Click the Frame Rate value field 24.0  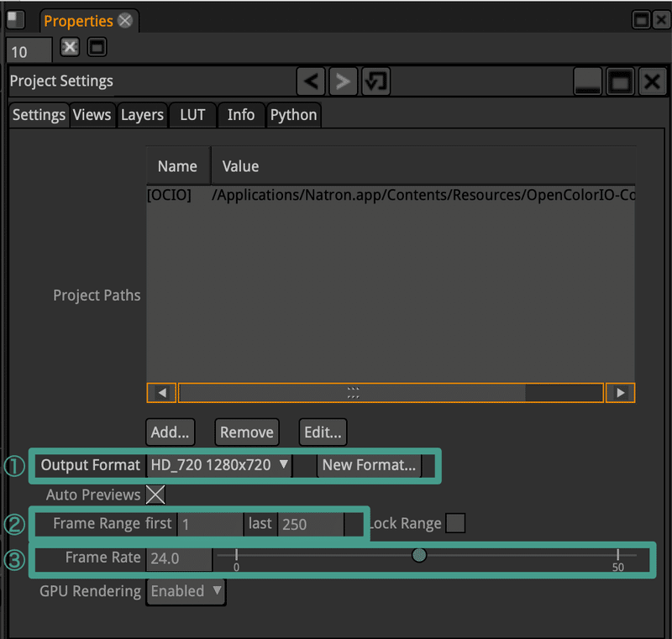tap(179, 558)
